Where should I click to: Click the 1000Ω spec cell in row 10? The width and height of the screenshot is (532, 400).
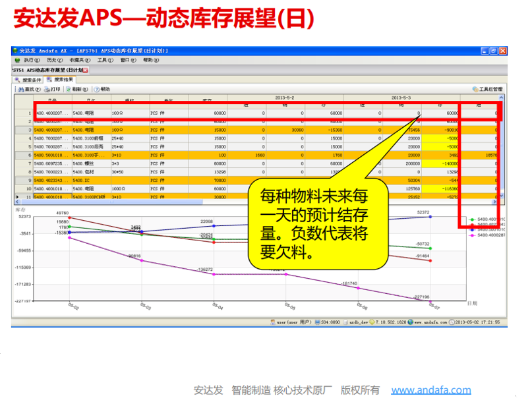pyautogui.click(x=131, y=188)
